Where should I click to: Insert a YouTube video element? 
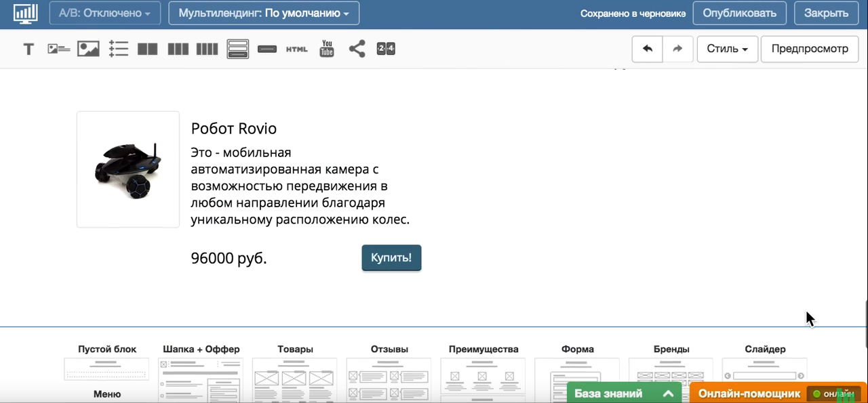pyautogui.click(x=327, y=49)
